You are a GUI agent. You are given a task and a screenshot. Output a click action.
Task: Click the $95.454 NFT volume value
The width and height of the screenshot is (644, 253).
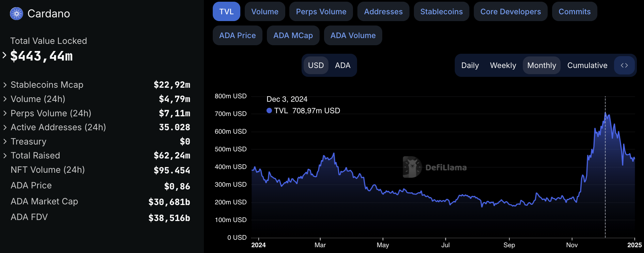[x=172, y=170]
